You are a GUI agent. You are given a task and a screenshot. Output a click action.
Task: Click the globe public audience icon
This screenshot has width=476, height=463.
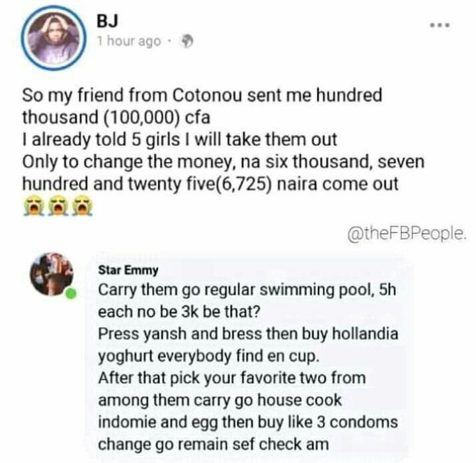(x=187, y=42)
